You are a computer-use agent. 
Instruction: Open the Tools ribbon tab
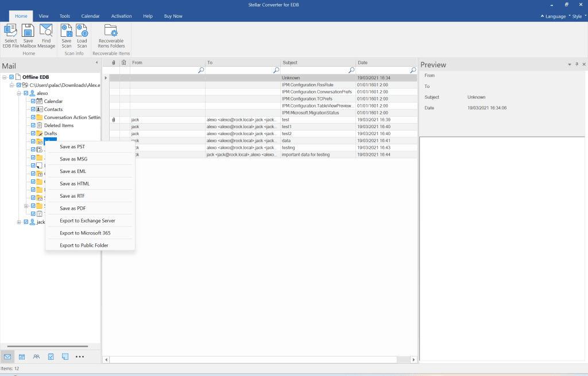tap(64, 16)
